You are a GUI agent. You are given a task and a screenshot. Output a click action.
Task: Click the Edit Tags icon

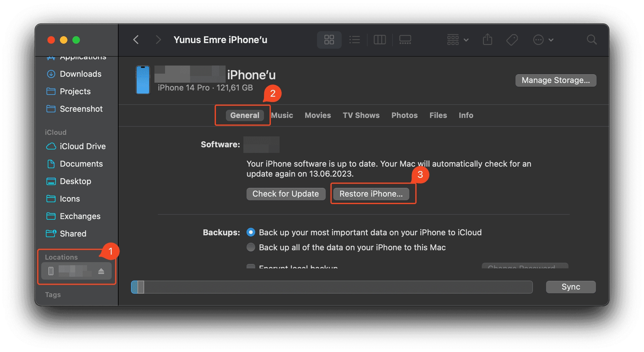point(512,40)
